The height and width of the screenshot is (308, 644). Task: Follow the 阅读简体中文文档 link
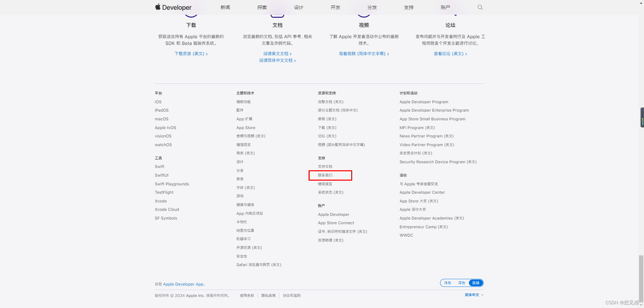click(x=277, y=60)
